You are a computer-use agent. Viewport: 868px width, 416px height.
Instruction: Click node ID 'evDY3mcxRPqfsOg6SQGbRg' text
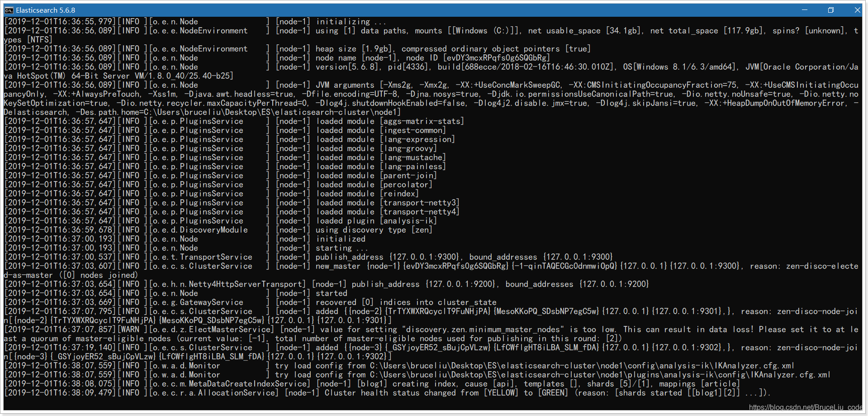pos(497,58)
